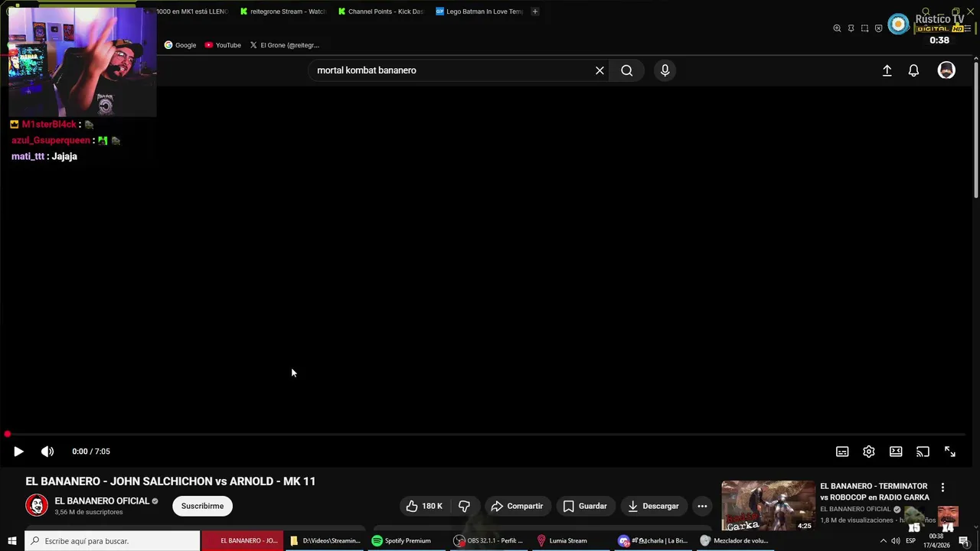Screen dimensions: 980x551
Task: Mute the video volume
Action: 47,452
